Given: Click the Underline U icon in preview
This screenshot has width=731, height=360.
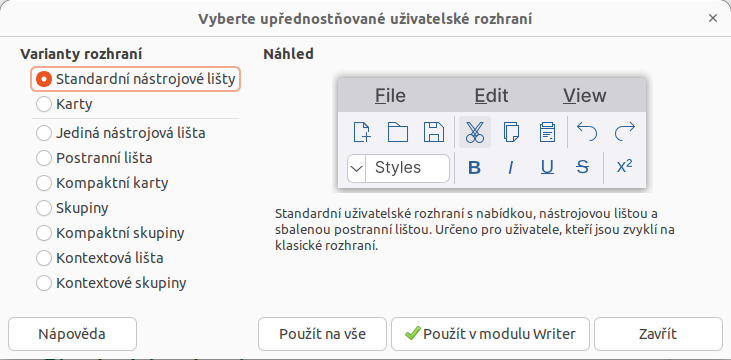Looking at the screenshot, I should point(547,167).
